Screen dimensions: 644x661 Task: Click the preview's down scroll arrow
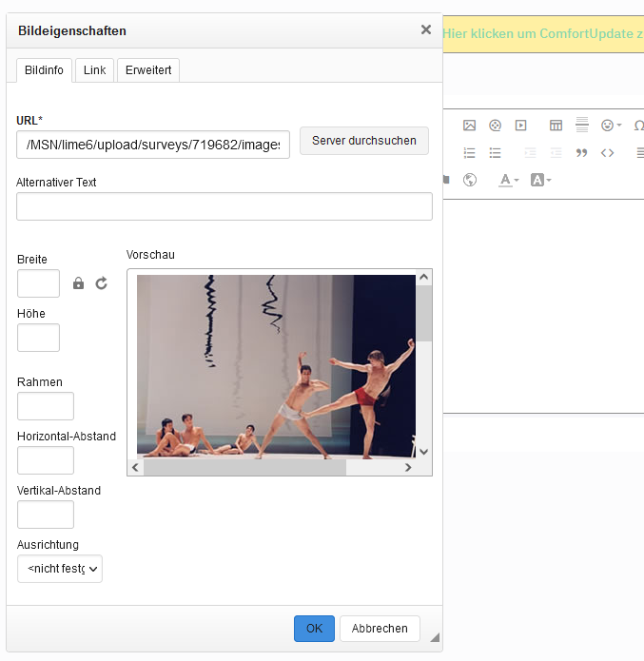424,452
